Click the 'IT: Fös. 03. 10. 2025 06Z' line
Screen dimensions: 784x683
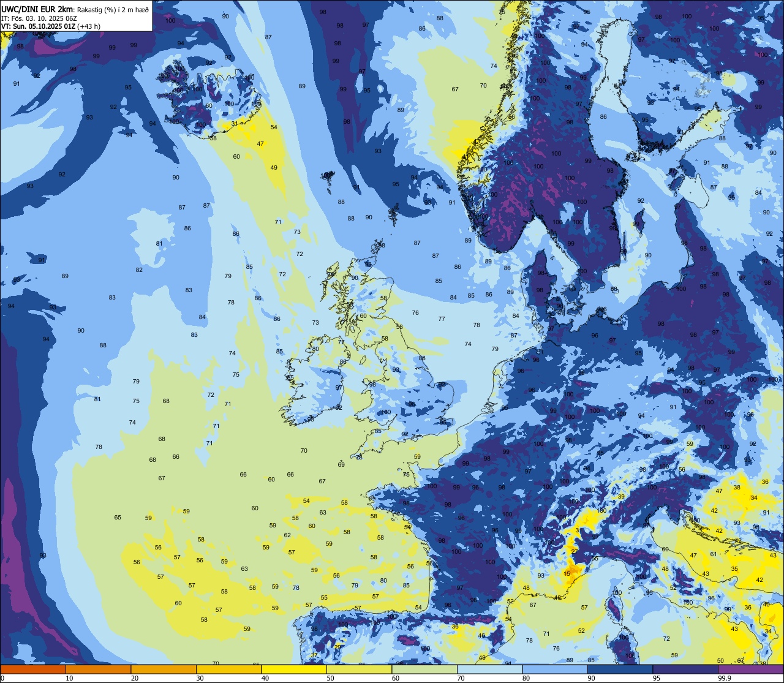tap(39, 18)
